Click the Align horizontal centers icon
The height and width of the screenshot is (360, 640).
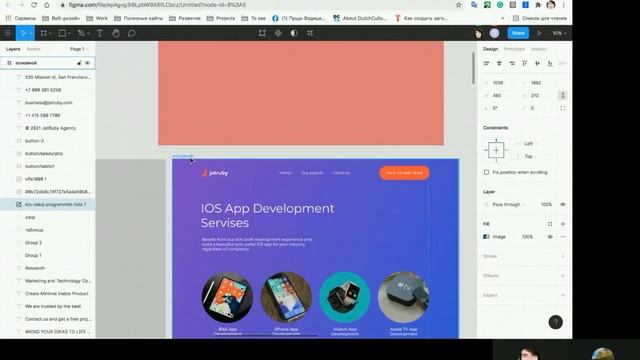tap(499, 63)
